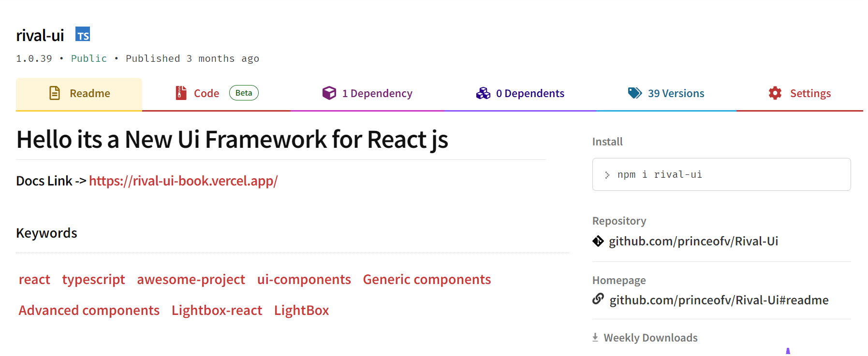This screenshot has height=356, width=868.
Task: Open the github.com/princeofv/Rival-Ui repository link
Action: pyautogui.click(x=693, y=241)
